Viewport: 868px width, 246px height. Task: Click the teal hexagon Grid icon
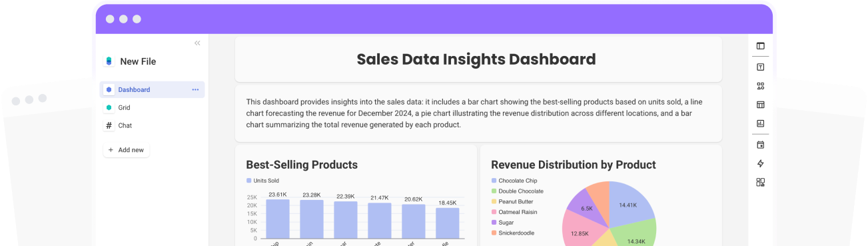[109, 107]
